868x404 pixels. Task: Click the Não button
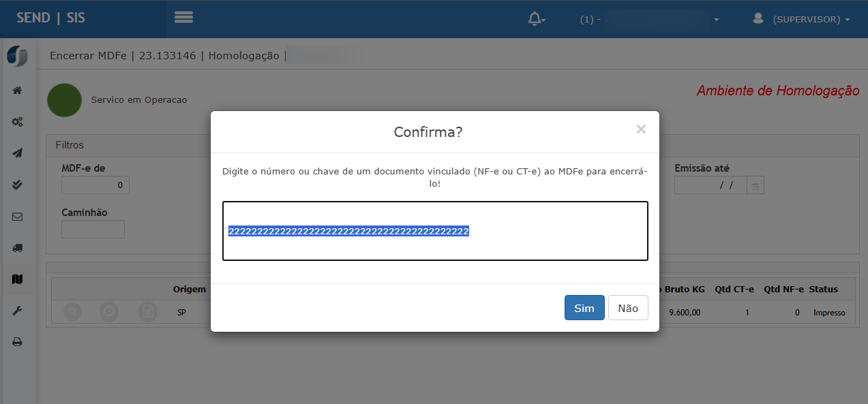tap(628, 308)
